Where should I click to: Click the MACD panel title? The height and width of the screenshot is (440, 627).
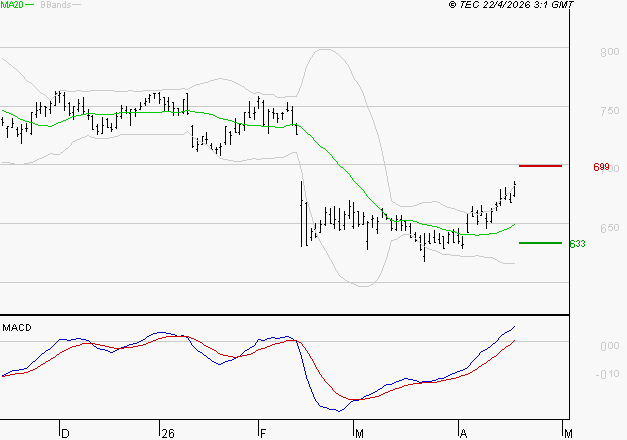point(17,328)
